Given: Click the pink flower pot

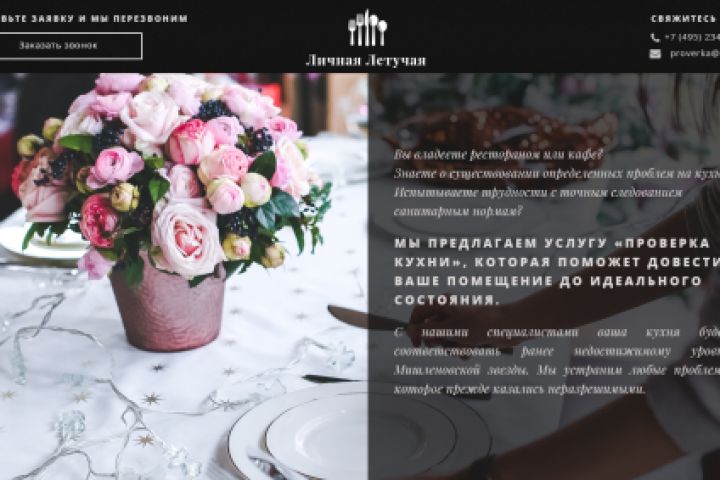Looking at the screenshot, I should coord(168,308).
